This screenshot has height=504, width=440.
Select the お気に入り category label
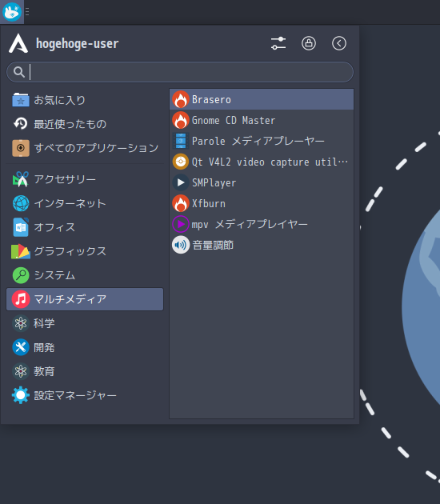[x=60, y=100]
